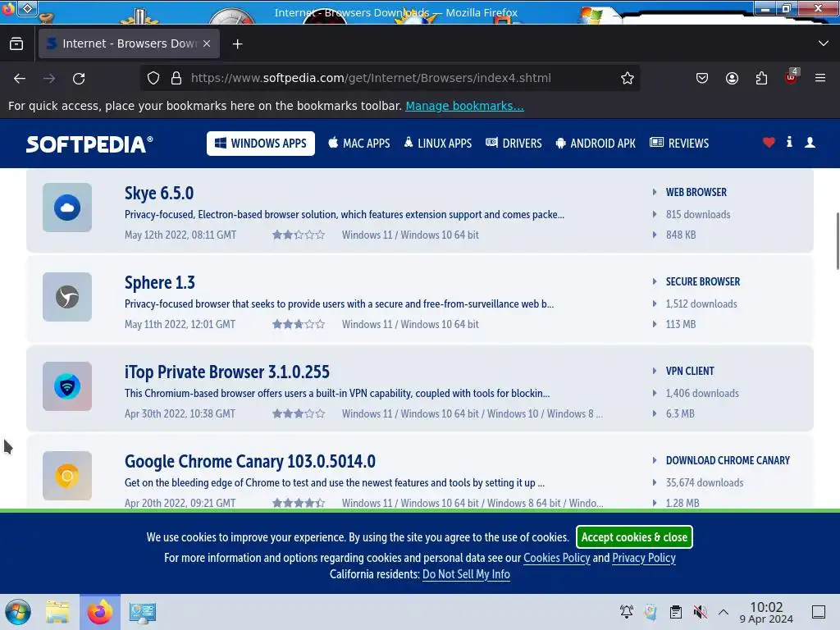This screenshot has height=630, width=840.
Task: Click VPN Client category link
Action: pyautogui.click(x=689, y=372)
